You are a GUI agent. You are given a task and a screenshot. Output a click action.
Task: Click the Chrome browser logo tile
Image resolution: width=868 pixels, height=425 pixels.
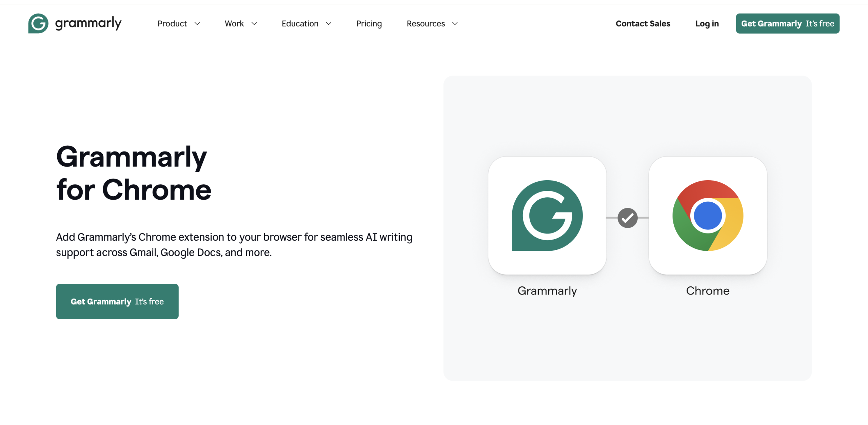tap(708, 216)
